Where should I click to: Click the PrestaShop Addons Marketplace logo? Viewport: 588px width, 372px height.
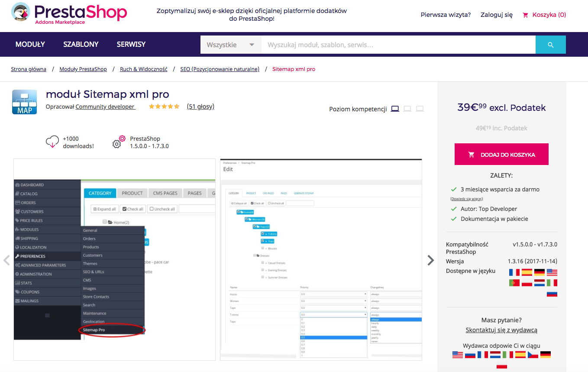pos(69,14)
